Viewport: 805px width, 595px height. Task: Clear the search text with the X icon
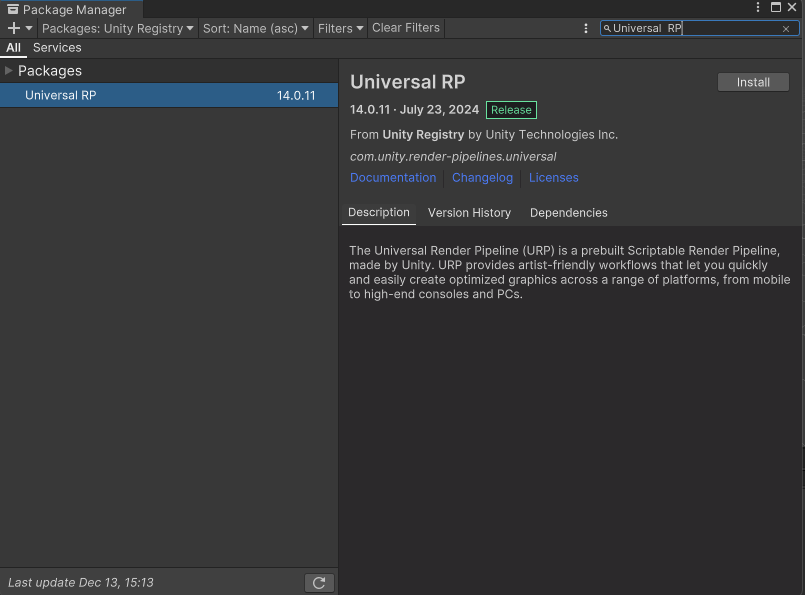pos(785,29)
